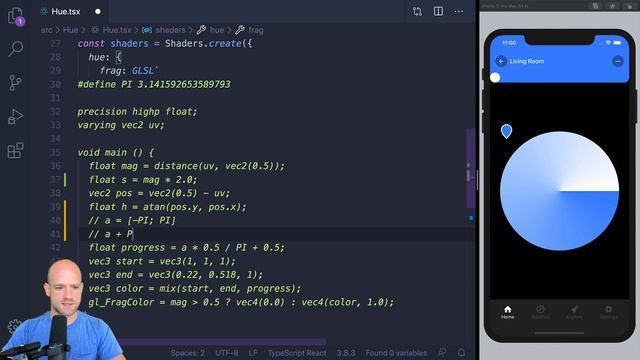Screen dimensions: 640x360
Task: Select the shaders breadcrumb symbol
Action: point(164,30)
